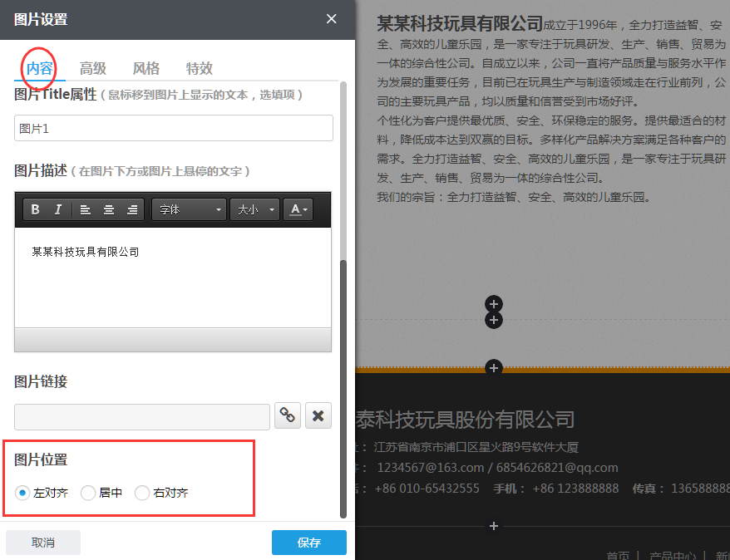Image resolution: width=730 pixels, height=560 pixels.
Task: Select the 居中 image position radio button
Action: (88, 492)
